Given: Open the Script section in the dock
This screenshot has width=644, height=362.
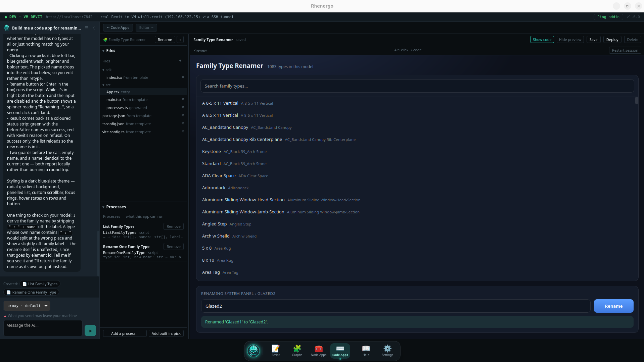Looking at the screenshot, I should coord(275,351).
